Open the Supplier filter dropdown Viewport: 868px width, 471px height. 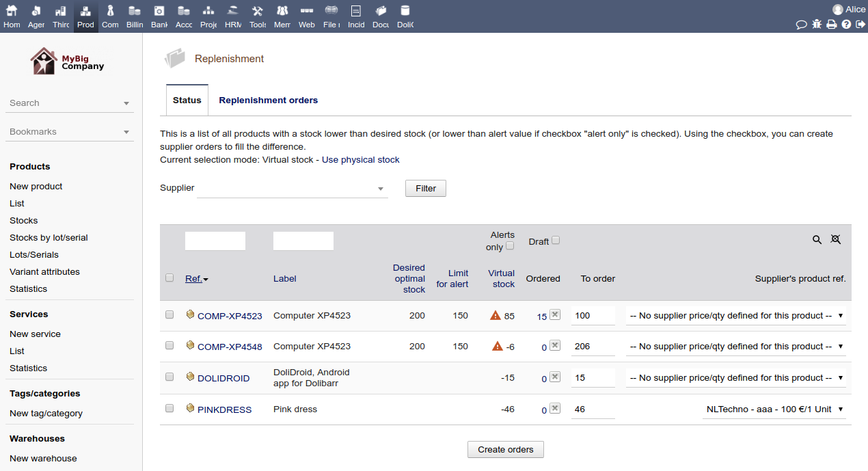tap(292, 189)
